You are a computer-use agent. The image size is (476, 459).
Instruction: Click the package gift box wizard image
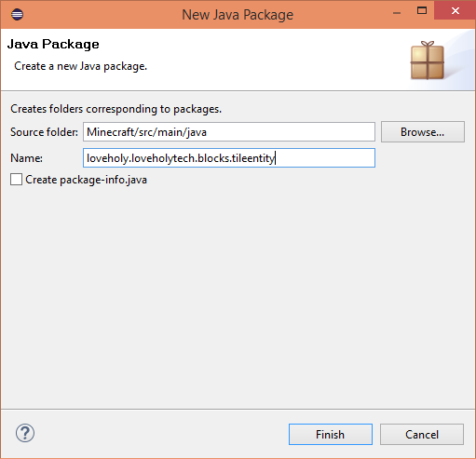pyautogui.click(x=428, y=61)
